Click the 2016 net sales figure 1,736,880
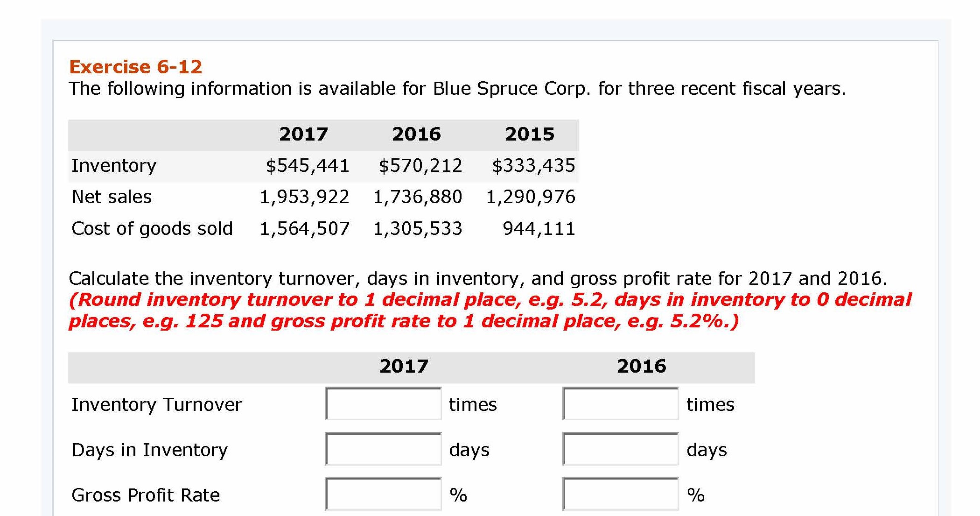Screen dimensions: 980x516 click(418, 197)
